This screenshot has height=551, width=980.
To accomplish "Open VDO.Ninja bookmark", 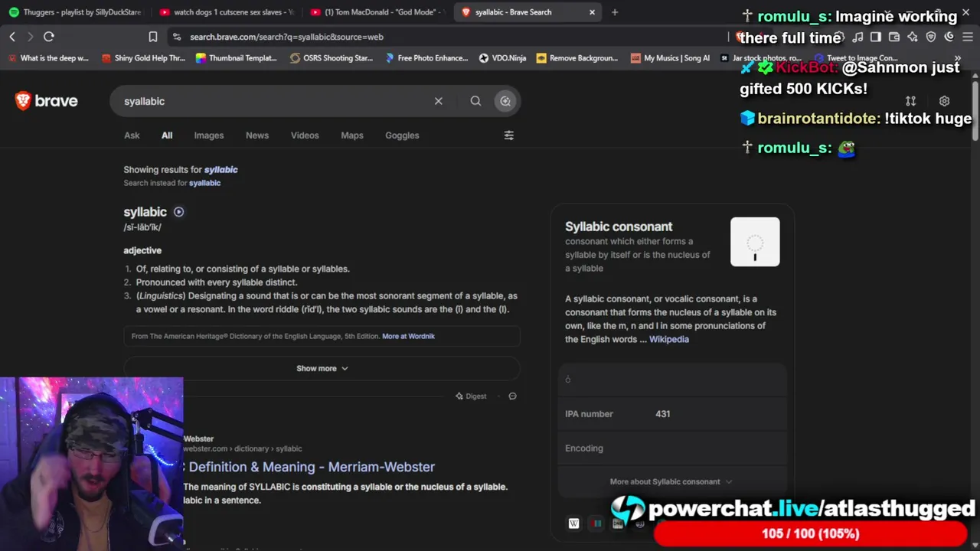I will coord(502,58).
